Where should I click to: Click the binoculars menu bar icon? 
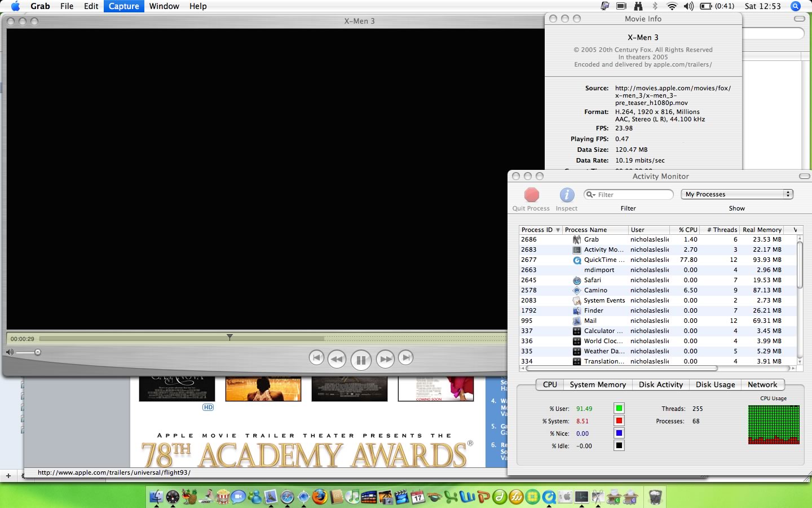coord(638,6)
